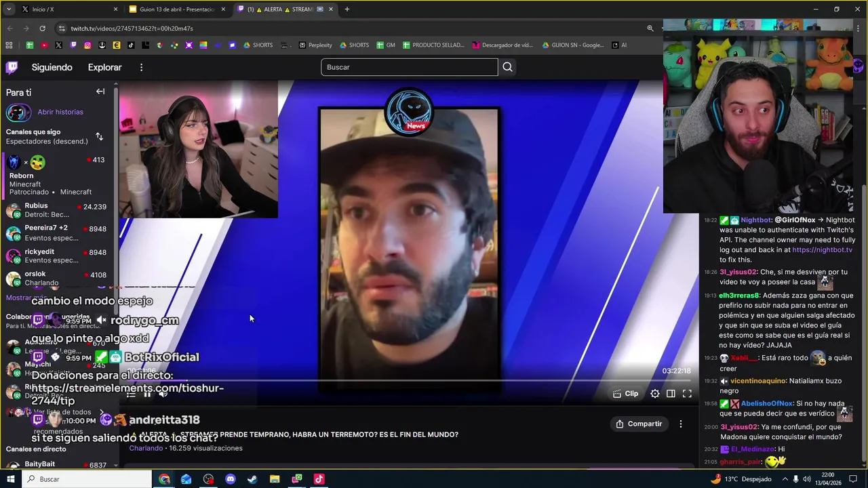
Task: Open the TikTok bookmark icon
Action: [131, 45]
